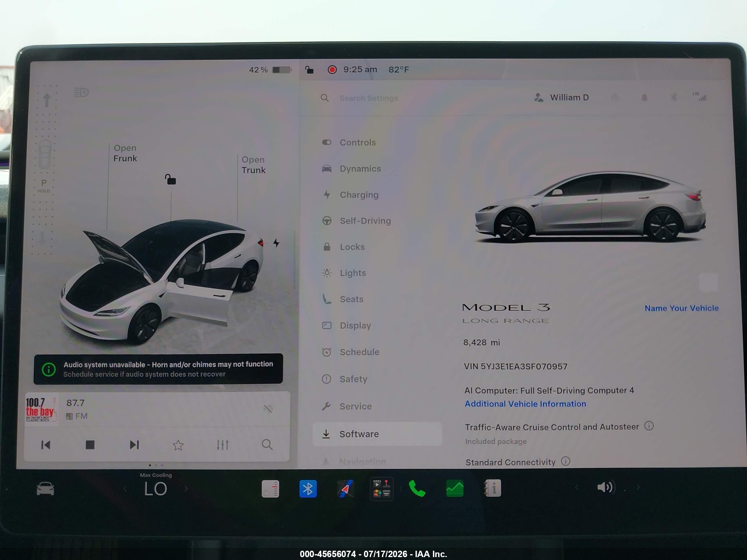Show info for Standard Connectivity
This screenshot has width=747, height=560.
click(565, 461)
